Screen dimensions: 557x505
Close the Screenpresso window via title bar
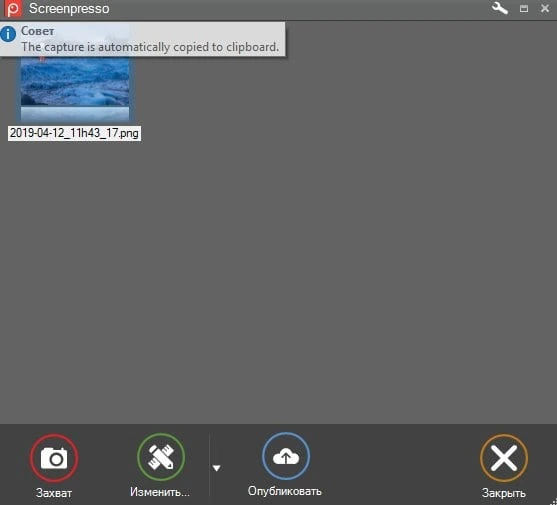545,8
